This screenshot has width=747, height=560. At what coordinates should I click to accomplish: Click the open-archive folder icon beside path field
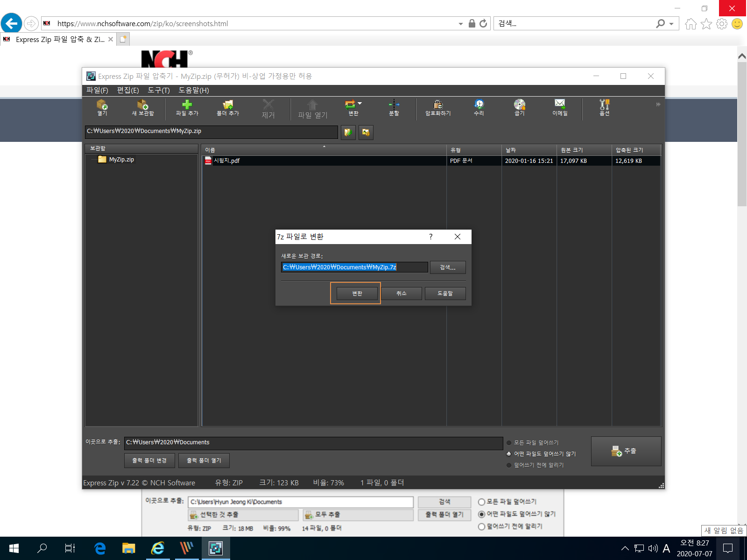point(348,133)
